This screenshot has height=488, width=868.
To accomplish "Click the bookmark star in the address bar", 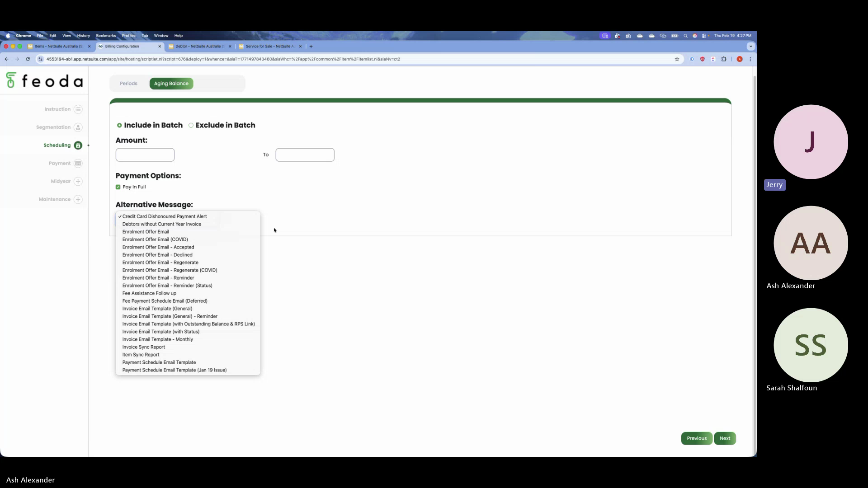I will click(x=677, y=59).
